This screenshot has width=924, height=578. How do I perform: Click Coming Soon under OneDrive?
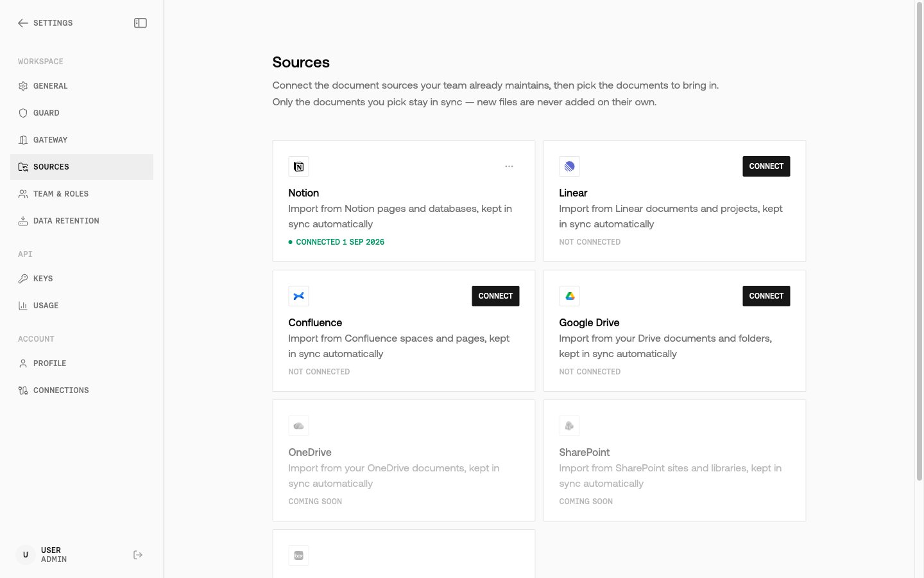(315, 502)
